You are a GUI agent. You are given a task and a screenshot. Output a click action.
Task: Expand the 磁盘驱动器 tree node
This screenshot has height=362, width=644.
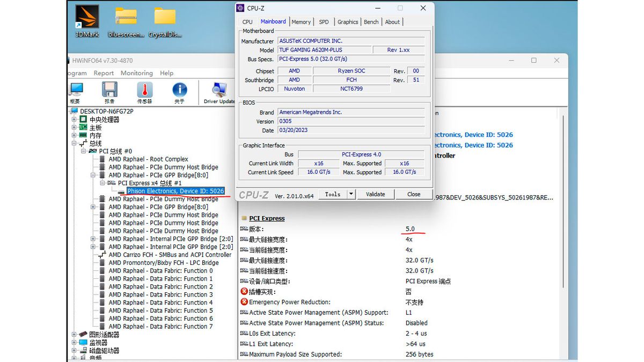74,351
